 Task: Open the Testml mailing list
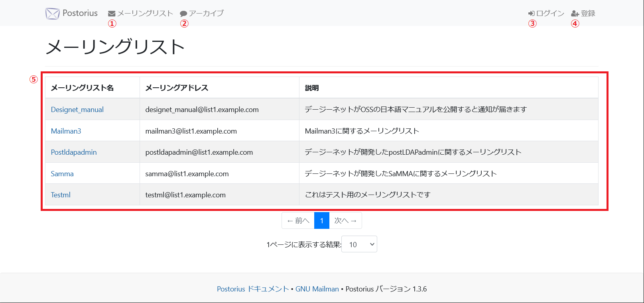coord(61,195)
